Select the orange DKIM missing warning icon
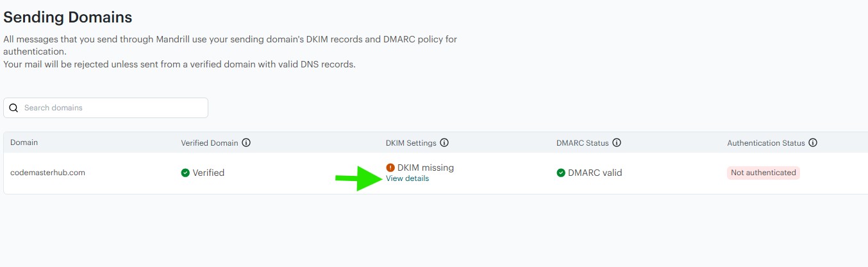Image resolution: width=868 pixels, height=267 pixels. (x=390, y=168)
